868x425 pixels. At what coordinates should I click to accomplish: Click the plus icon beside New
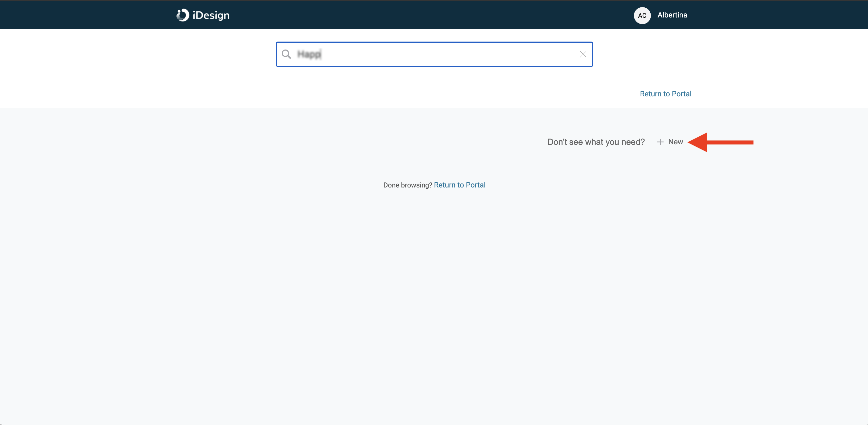660,142
